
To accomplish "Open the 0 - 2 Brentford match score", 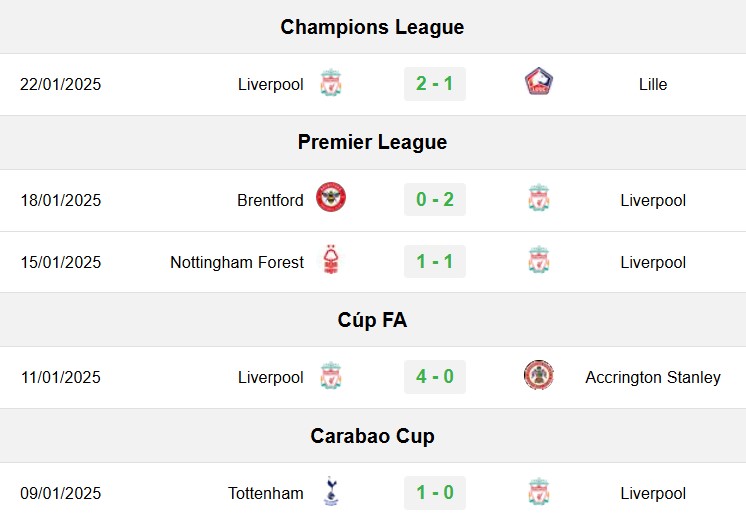I will pyautogui.click(x=435, y=199).
